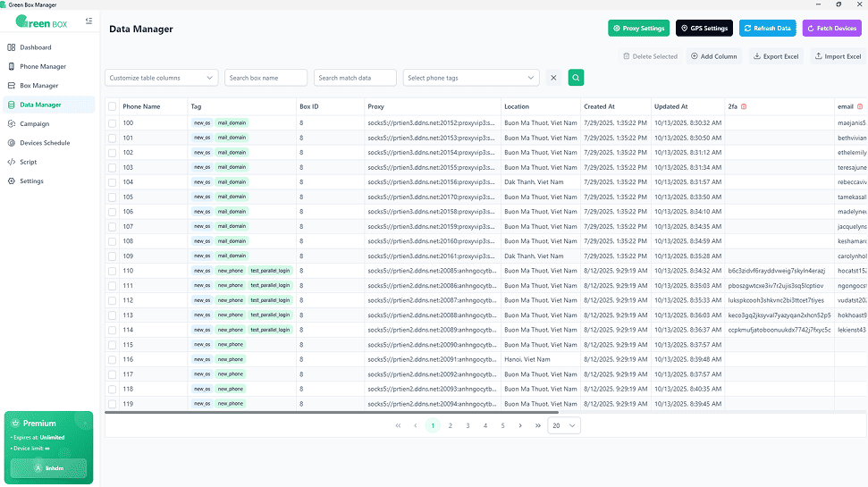Check the box for phone 115
This screenshot has height=487, width=868.
(113, 345)
